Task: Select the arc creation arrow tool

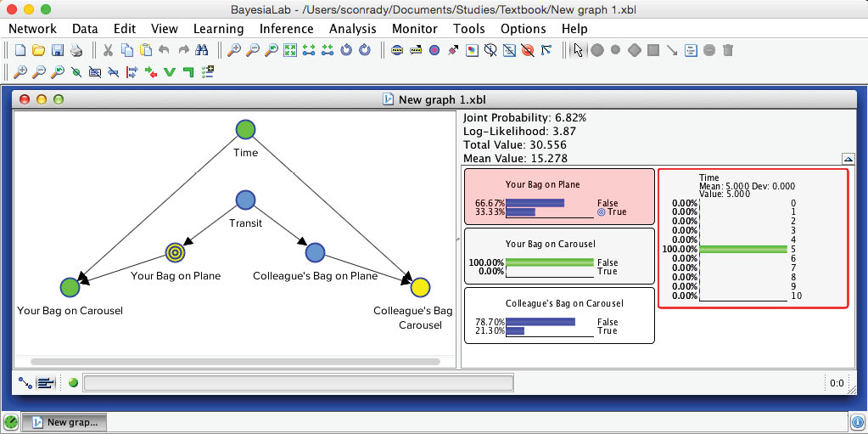Action: 671,50
